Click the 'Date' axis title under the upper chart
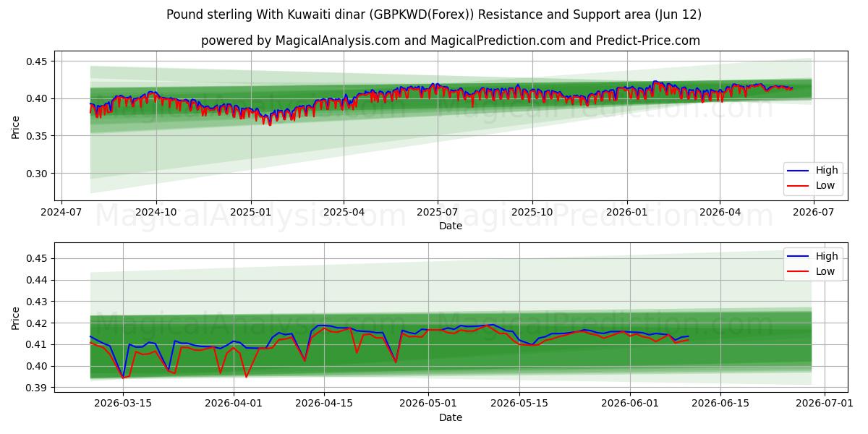 (x=451, y=226)
